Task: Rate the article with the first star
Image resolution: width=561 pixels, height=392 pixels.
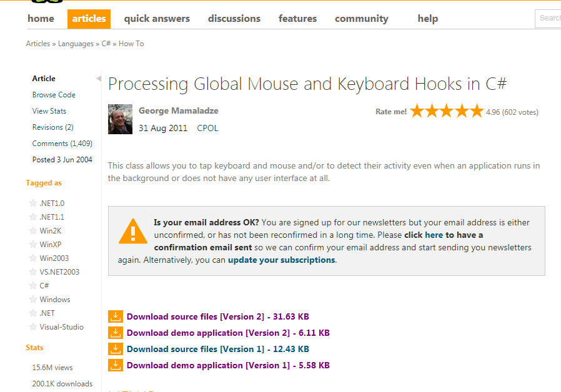Action: tap(417, 110)
